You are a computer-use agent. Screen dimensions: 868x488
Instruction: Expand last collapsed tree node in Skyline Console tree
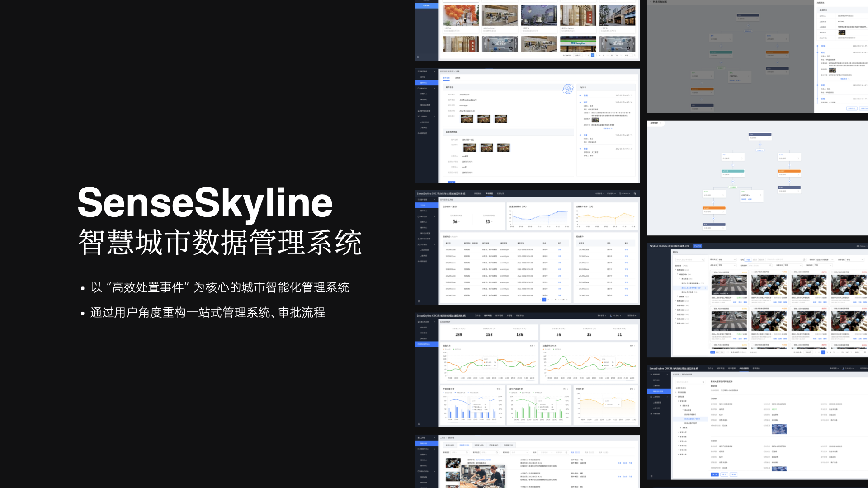[675, 323]
